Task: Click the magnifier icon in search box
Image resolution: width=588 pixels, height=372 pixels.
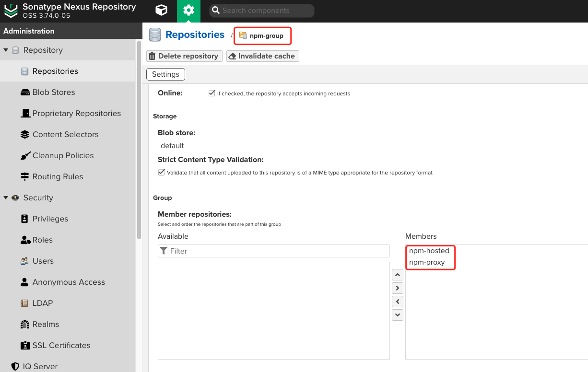Action: (216, 11)
